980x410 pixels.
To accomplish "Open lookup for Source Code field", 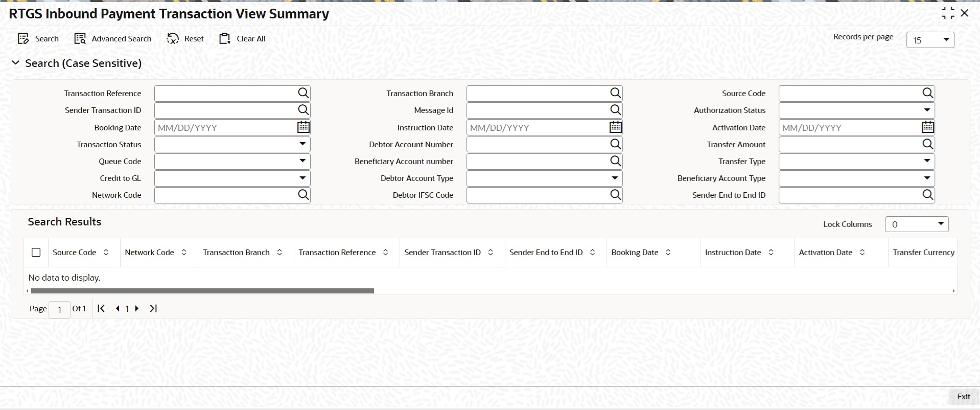I will [927, 93].
